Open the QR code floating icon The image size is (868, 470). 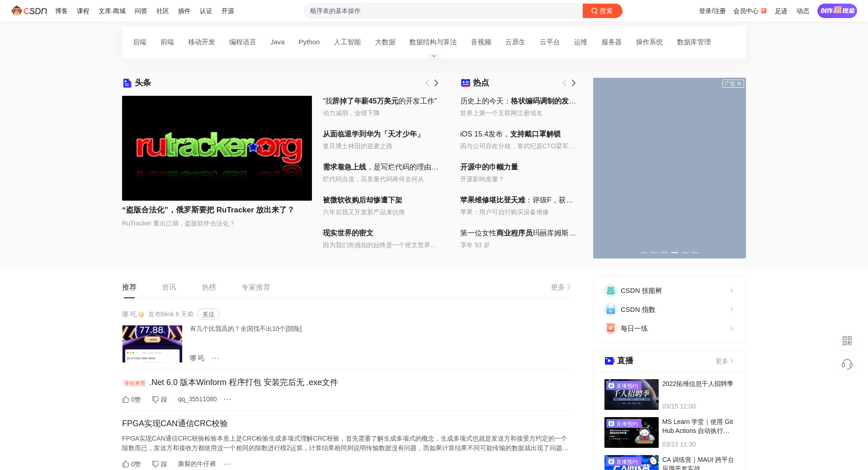(x=847, y=341)
